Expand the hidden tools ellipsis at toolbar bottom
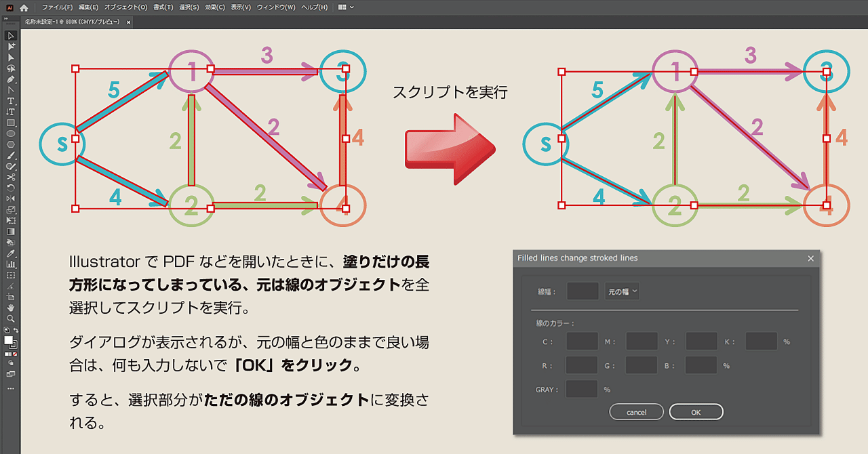 tap(9, 388)
